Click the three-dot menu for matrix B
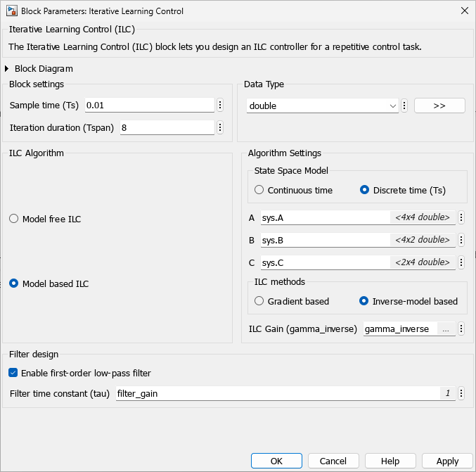 pos(461,240)
